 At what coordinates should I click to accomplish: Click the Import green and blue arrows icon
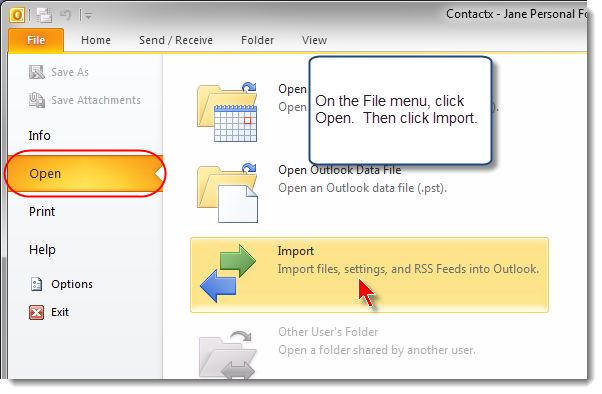click(228, 273)
